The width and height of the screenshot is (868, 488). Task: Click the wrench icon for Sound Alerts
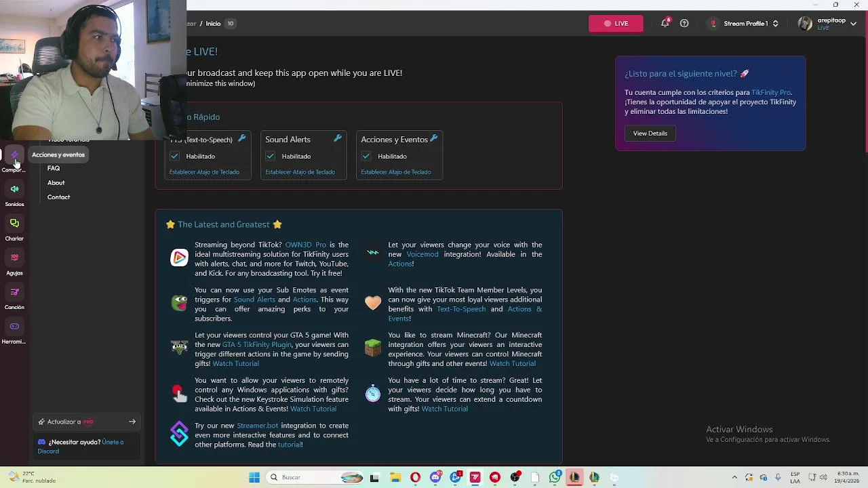point(338,138)
